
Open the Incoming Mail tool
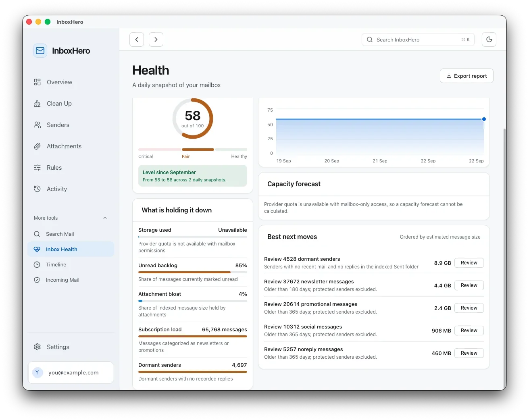[71, 280]
